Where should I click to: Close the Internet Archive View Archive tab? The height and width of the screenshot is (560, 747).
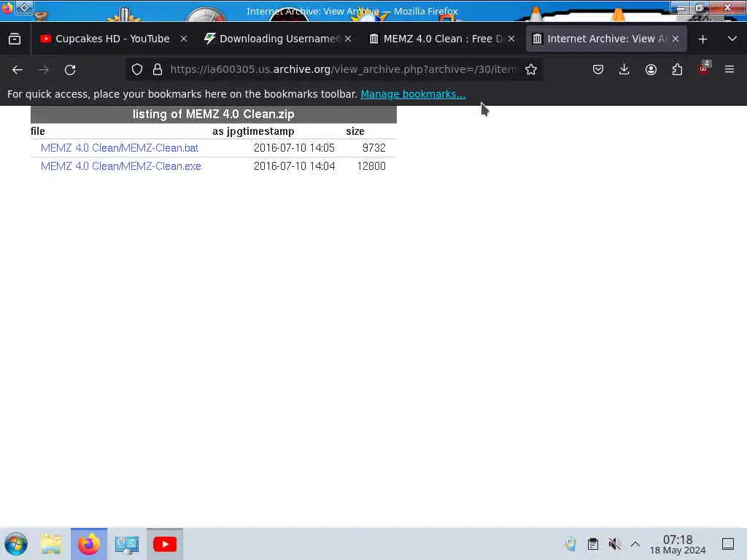click(676, 39)
